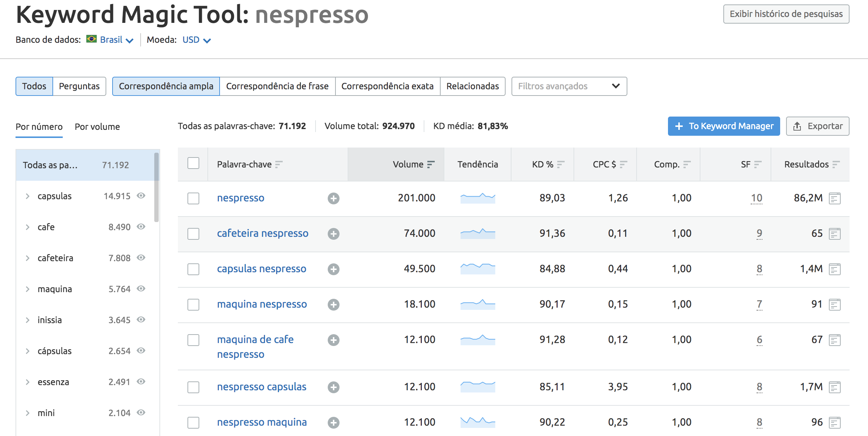Add maquina de cafe nespresso via plus icon
The image size is (868, 436).
(334, 340)
